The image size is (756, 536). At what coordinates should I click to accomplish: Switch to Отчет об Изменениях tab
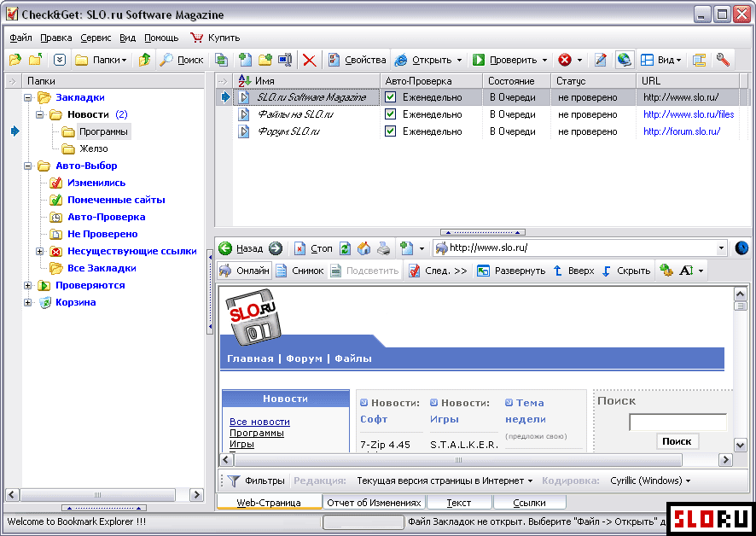[x=374, y=503]
